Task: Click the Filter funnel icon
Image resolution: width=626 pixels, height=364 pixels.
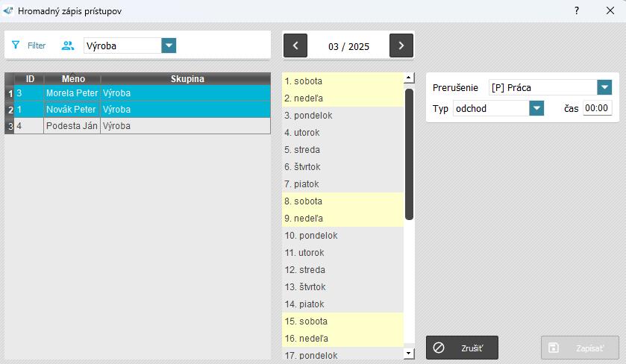Action: [16, 45]
